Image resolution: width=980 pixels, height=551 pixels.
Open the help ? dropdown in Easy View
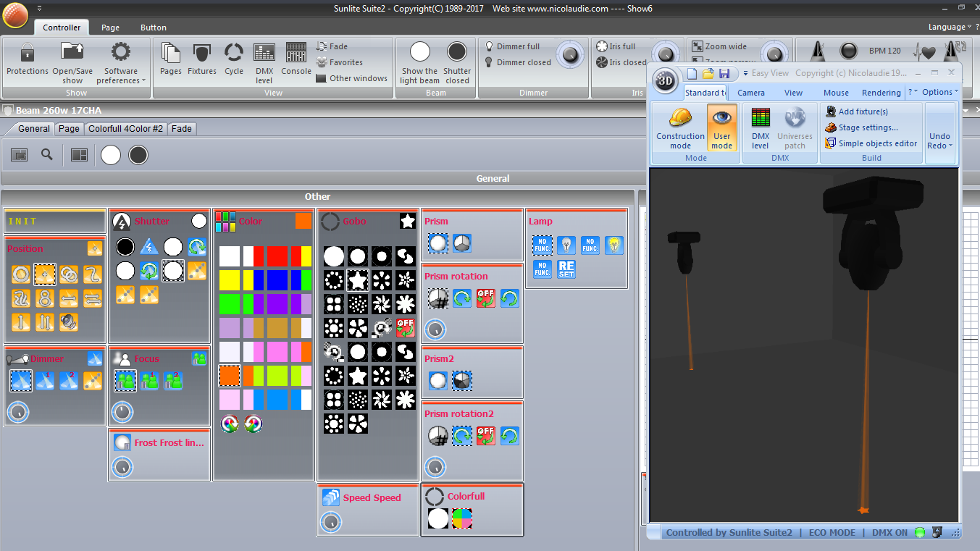[x=913, y=92]
